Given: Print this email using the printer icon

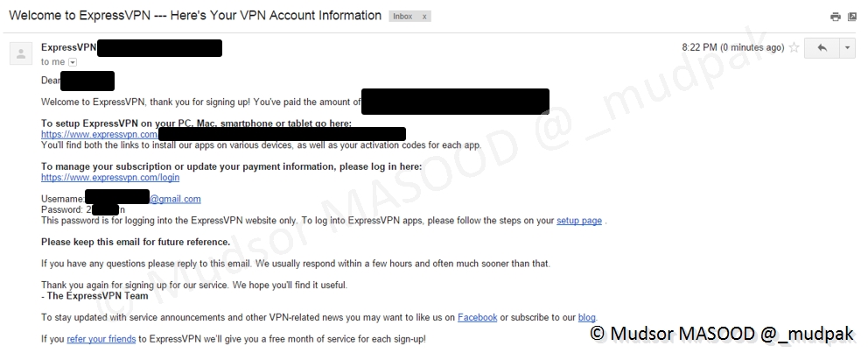Looking at the screenshot, I should click(835, 17).
